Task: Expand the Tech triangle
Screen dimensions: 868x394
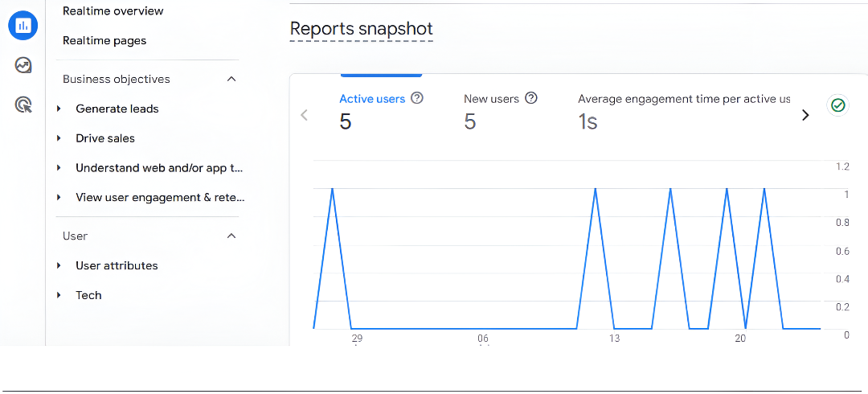Action: point(59,295)
